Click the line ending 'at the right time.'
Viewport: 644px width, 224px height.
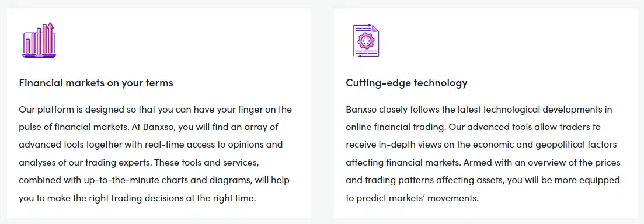pos(138,198)
